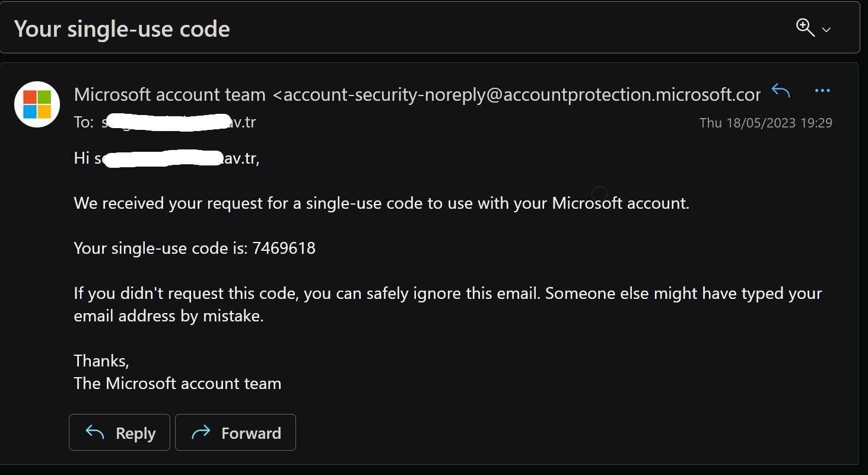This screenshot has height=475, width=868.
Task: Click the Microsoft logo sender avatar
Action: [37, 104]
